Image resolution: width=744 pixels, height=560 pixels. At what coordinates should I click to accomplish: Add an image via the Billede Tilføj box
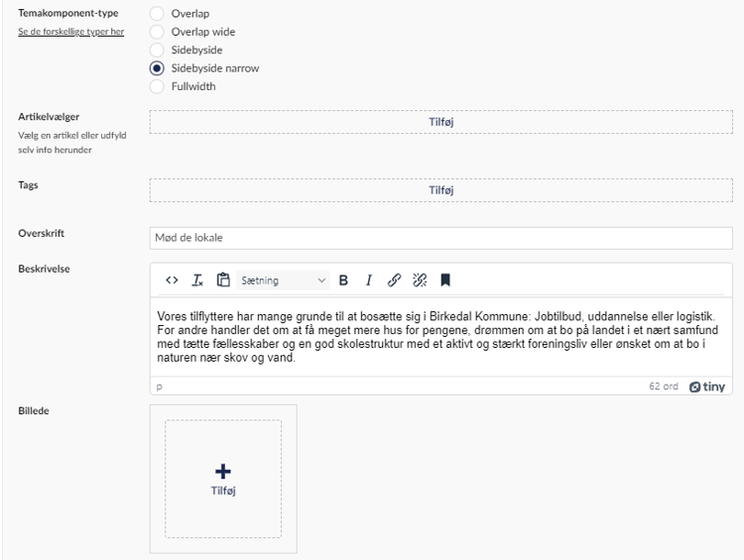[x=223, y=478]
